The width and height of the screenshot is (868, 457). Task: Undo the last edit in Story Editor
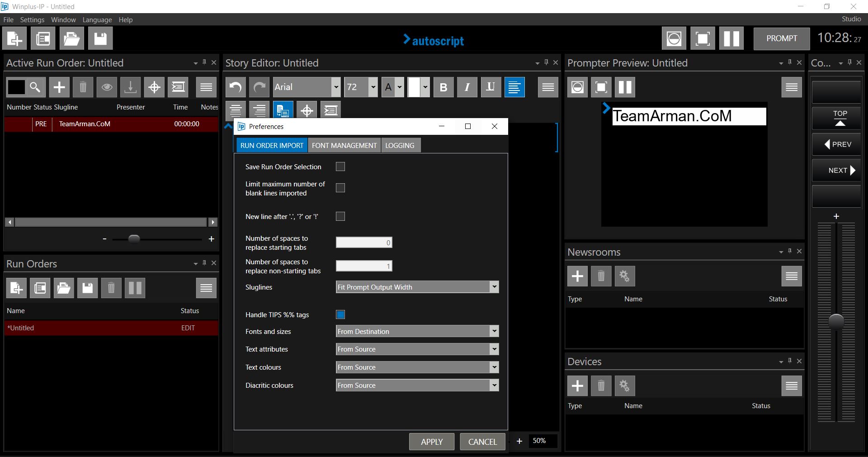pos(236,87)
